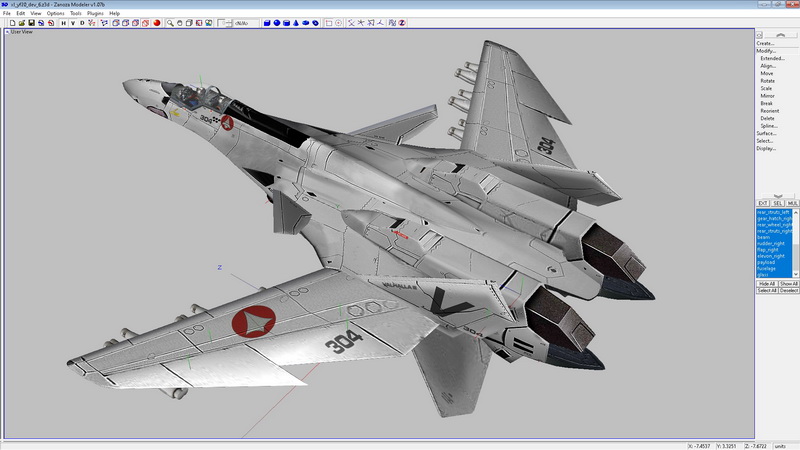Select rudder_right in the object list

(x=774, y=243)
